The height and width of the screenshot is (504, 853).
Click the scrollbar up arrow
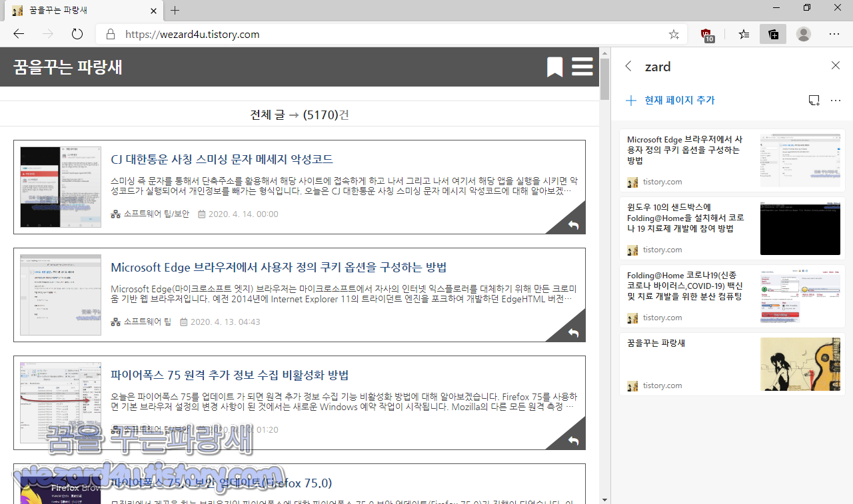coord(604,52)
